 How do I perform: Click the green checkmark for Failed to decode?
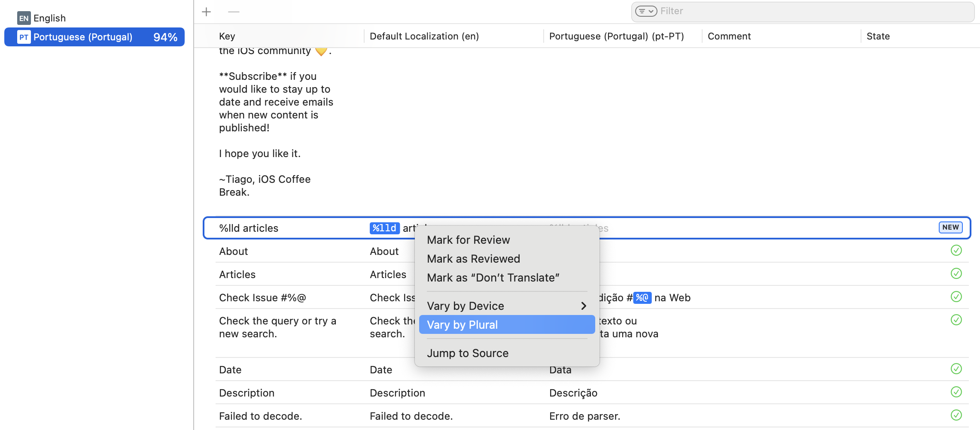(x=956, y=415)
